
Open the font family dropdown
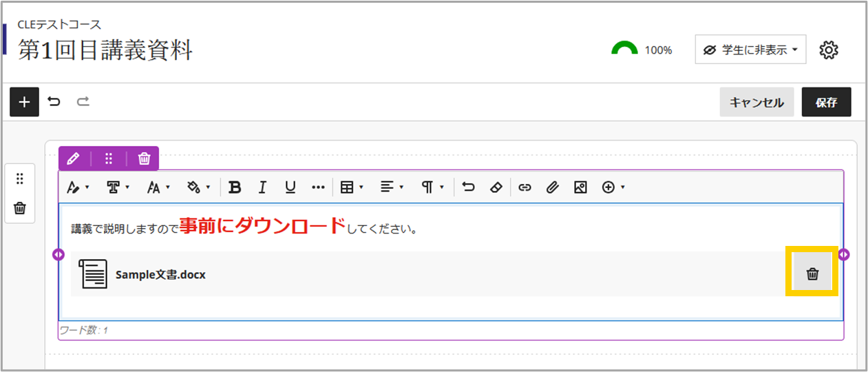pos(118,187)
